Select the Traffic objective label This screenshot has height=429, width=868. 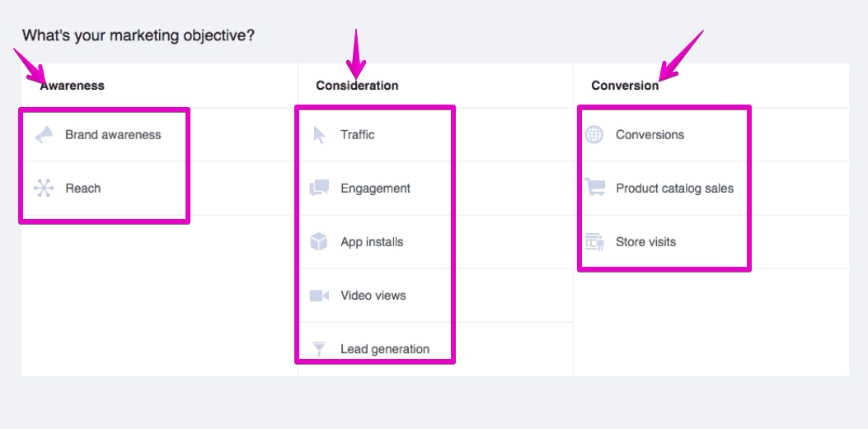[358, 135]
